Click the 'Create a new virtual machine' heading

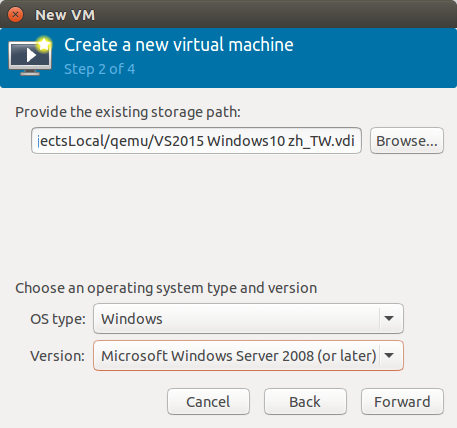click(x=179, y=45)
